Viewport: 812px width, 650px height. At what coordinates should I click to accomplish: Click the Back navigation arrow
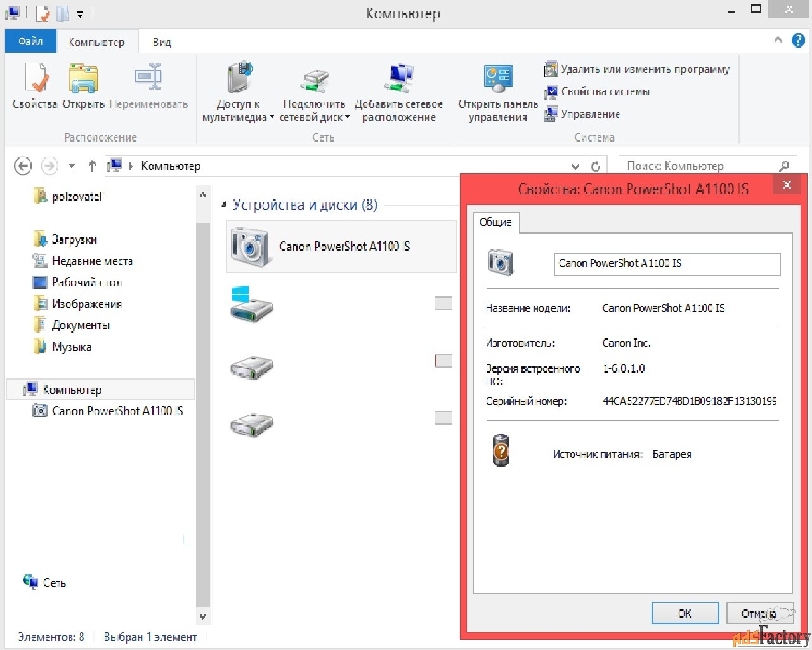[23, 166]
